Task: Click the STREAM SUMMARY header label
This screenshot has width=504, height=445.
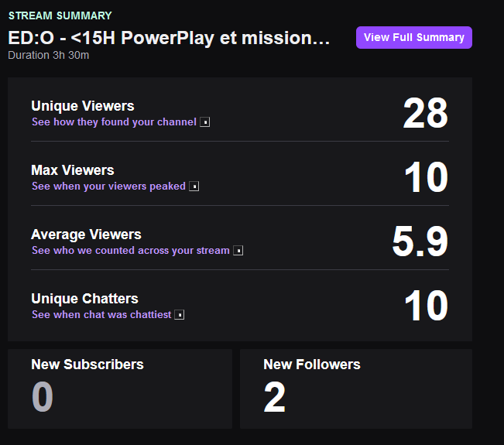Action: [60, 15]
